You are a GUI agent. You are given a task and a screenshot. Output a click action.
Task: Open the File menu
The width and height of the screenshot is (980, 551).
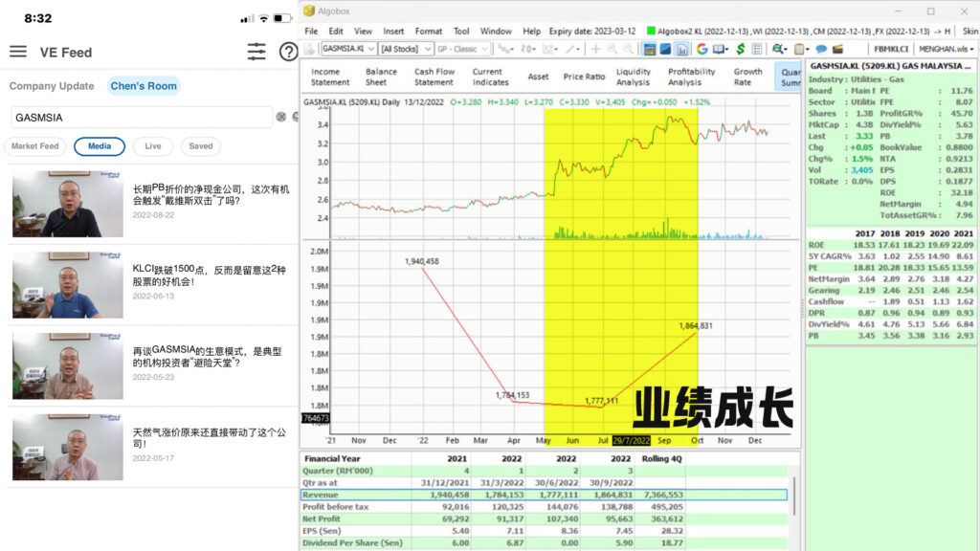pyautogui.click(x=311, y=32)
